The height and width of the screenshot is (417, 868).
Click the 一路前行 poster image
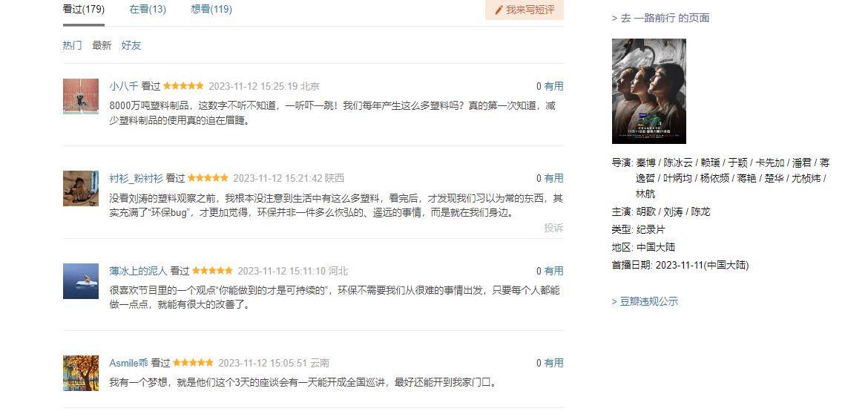click(649, 91)
